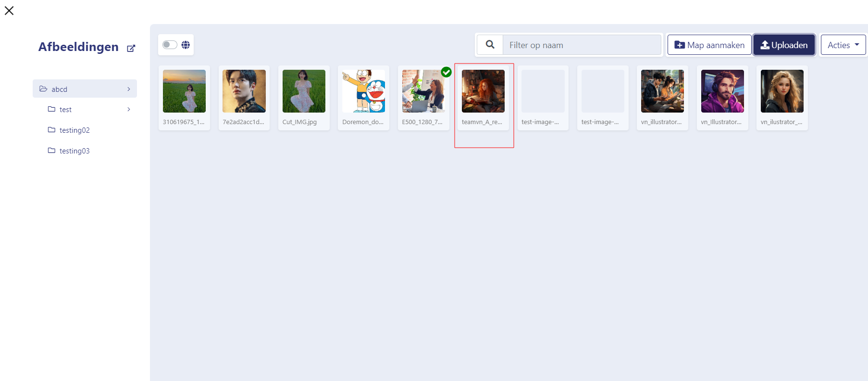Open the testing03 folder
The width and height of the screenshot is (868, 381).
74,151
